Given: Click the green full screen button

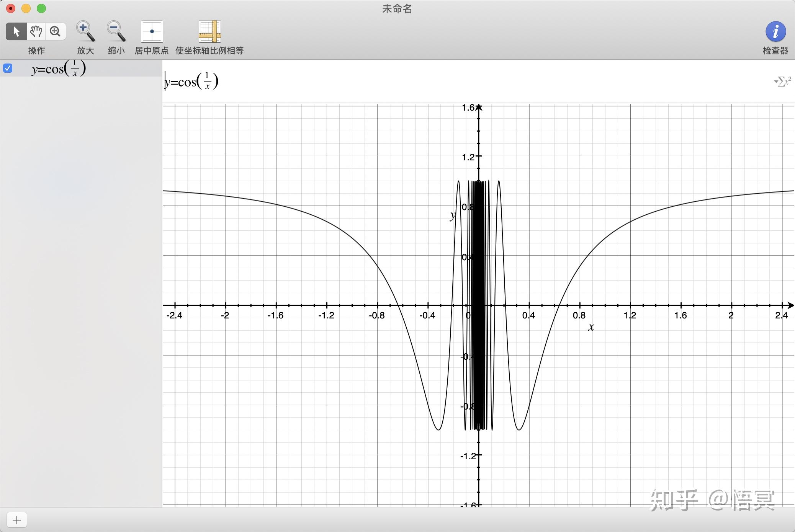Looking at the screenshot, I should click(x=41, y=8).
